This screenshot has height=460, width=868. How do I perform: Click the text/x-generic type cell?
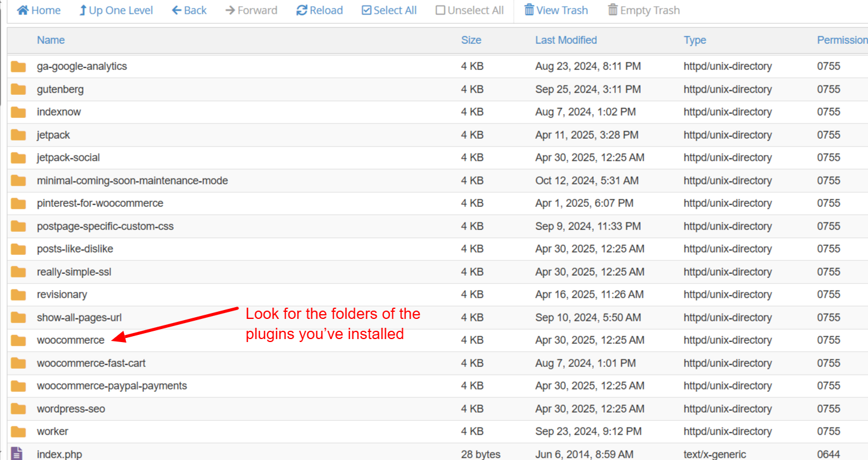coord(715,455)
